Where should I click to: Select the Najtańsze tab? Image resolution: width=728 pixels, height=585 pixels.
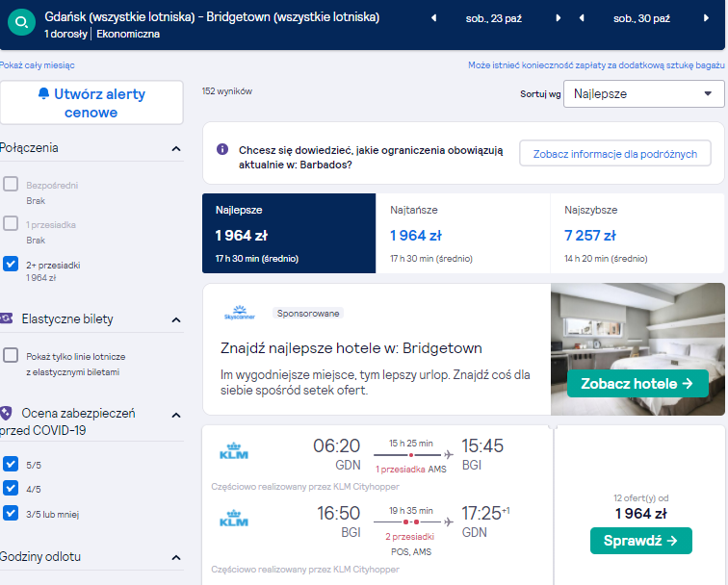pyautogui.click(x=462, y=234)
